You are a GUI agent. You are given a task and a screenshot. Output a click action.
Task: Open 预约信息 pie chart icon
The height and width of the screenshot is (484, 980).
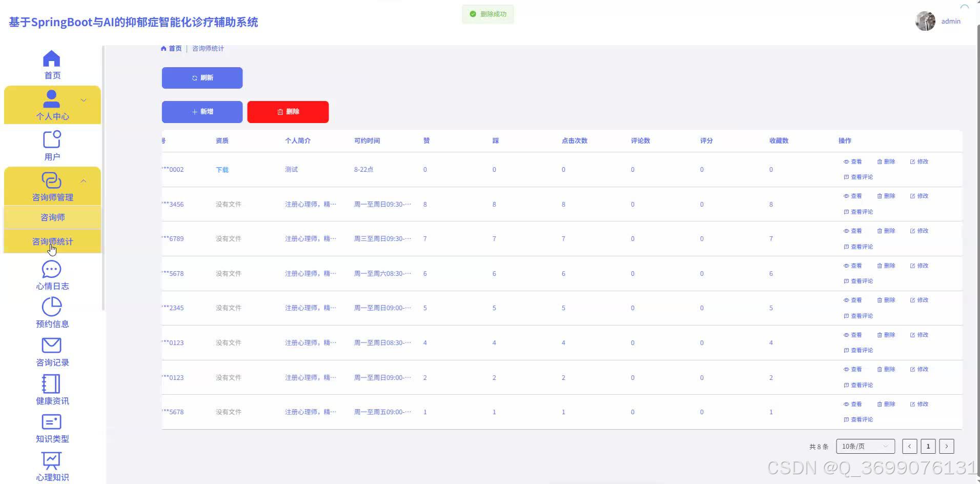pos(51,307)
